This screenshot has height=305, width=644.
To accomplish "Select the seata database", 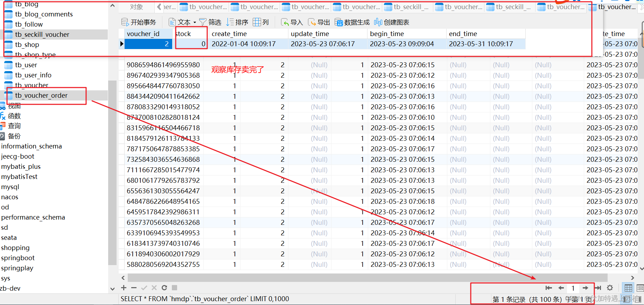I will coord(9,237).
